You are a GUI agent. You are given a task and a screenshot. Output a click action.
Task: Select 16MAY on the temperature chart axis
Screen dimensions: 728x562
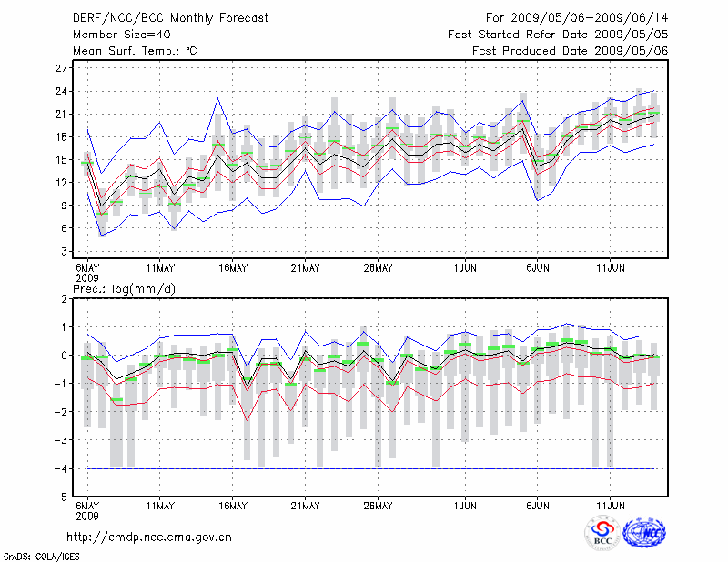click(x=232, y=268)
